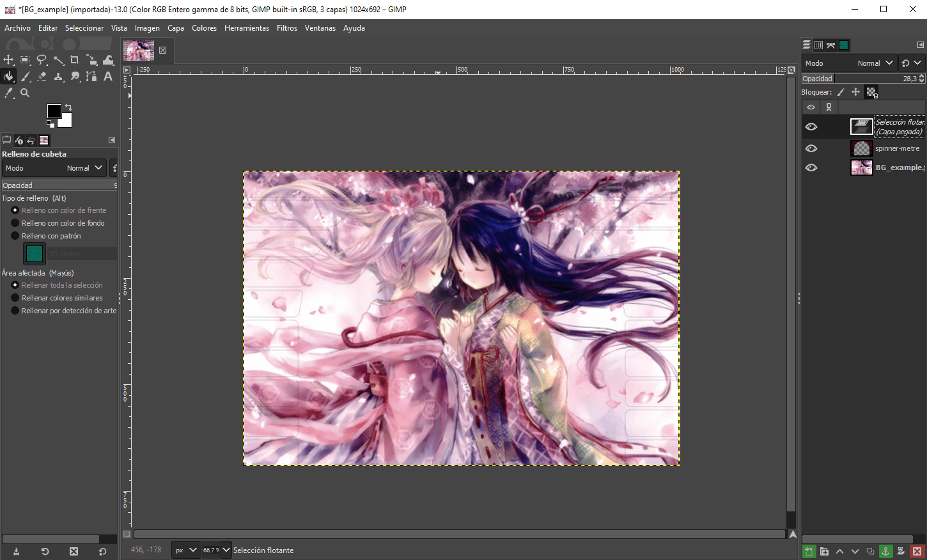
Task: Select the Free Select lasso tool
Action: point(42,60)
